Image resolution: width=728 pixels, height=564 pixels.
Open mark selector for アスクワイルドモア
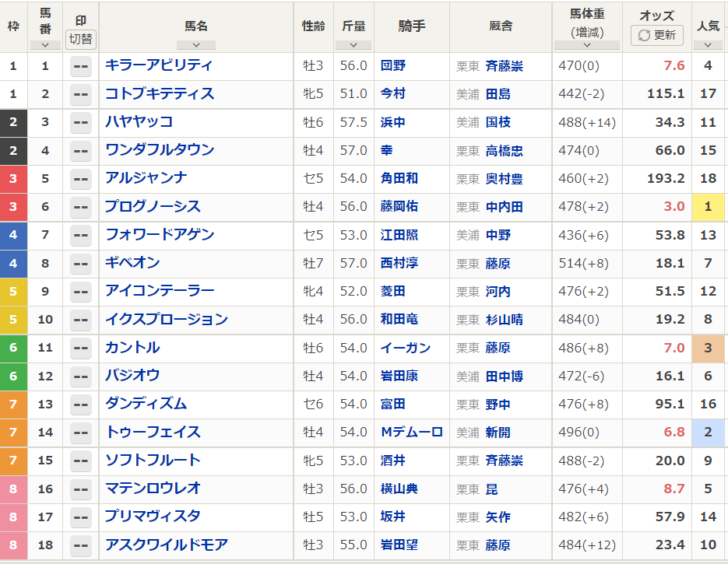pyautogui.click(x=81, y=545)
